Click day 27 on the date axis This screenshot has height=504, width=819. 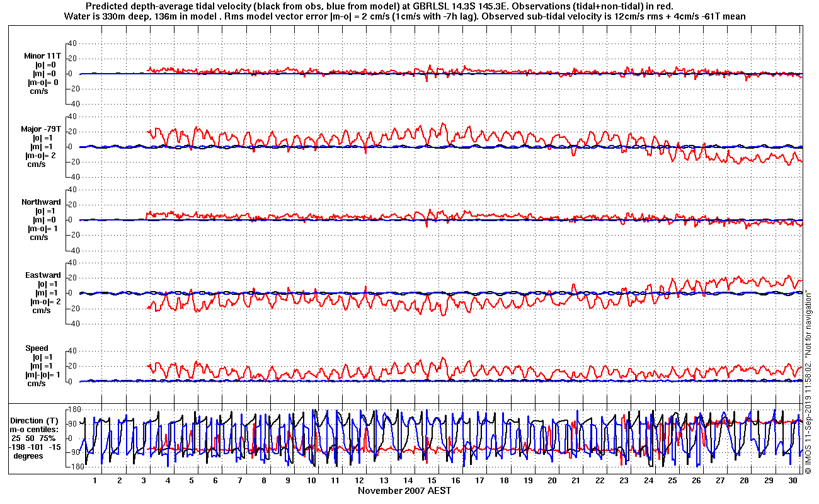(x=721, y=481)
